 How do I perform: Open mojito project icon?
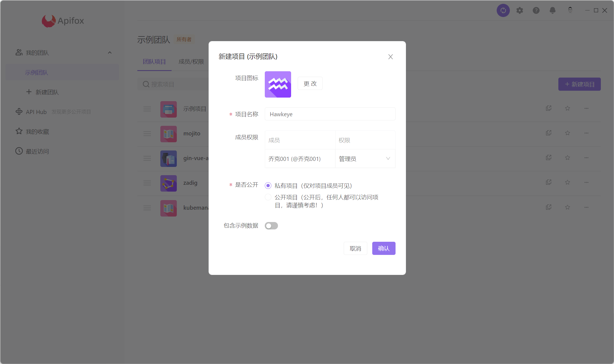click(169, 134)
